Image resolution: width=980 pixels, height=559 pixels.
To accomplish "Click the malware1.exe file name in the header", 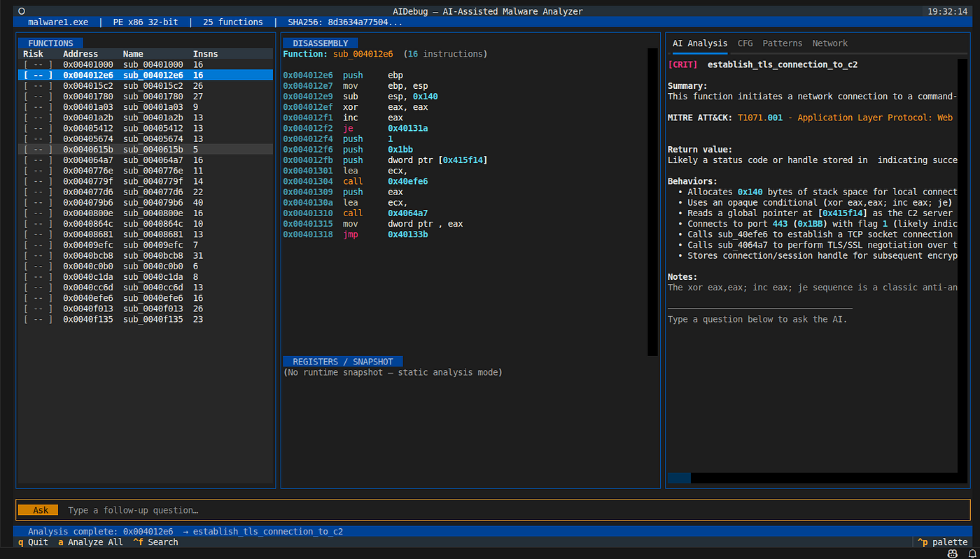I will (x=58, y=22).
